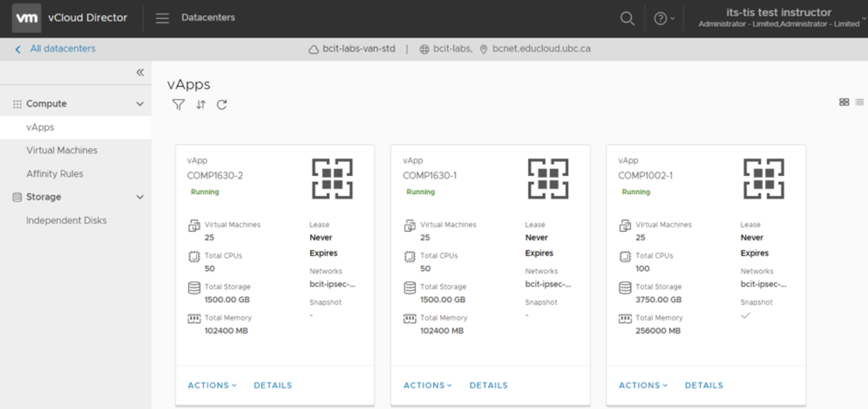
Task: Click Total Storage icon in COMP1630-1 card
Action: pos(409,288)
